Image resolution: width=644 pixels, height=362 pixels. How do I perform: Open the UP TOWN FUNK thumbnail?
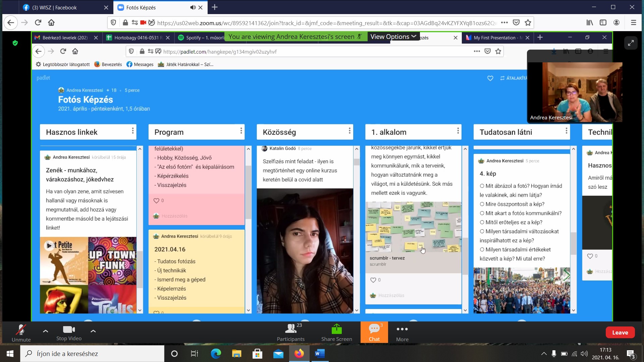click(x=112, y=261)
